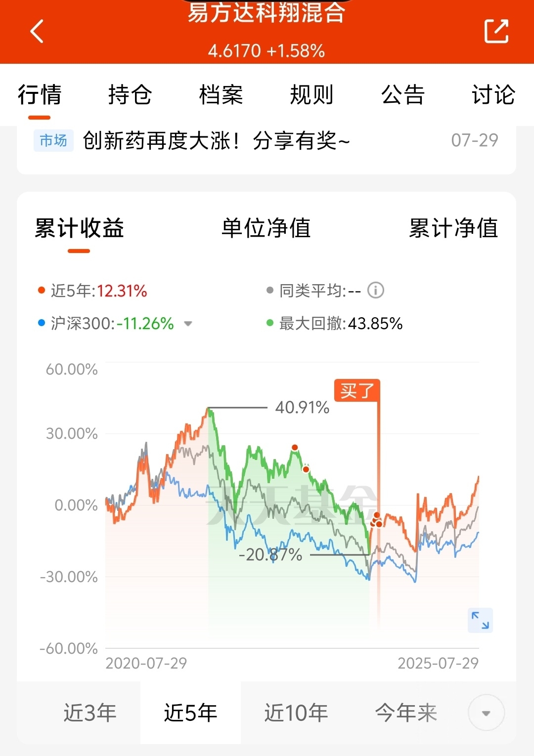Expand the chart to fullscreen
The image size is (534, 756).
point(480,620)
